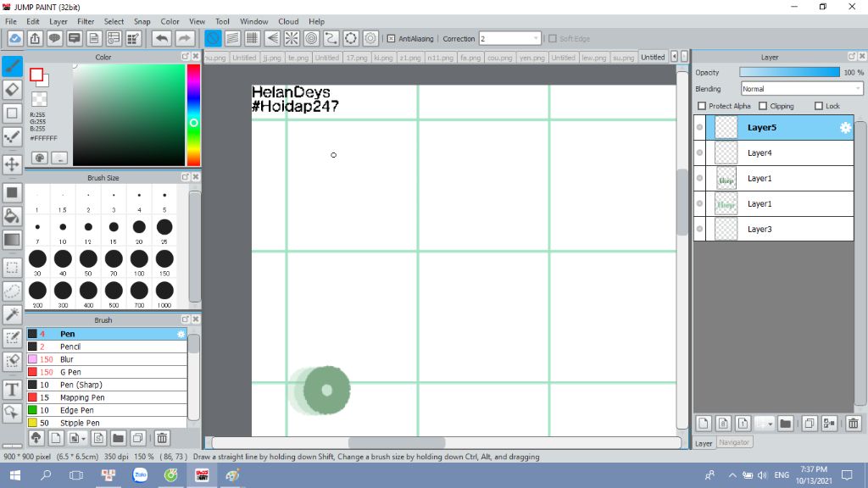Add a layer folder in Layer panel
This screenshot has height=488, width=868.
(785, 424)
